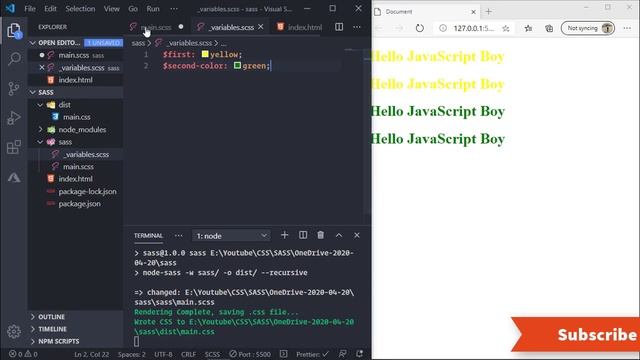The width and height of the screenshot is (640, 360).
Task: Open the Extensions view
Action: tap(14, 147)
